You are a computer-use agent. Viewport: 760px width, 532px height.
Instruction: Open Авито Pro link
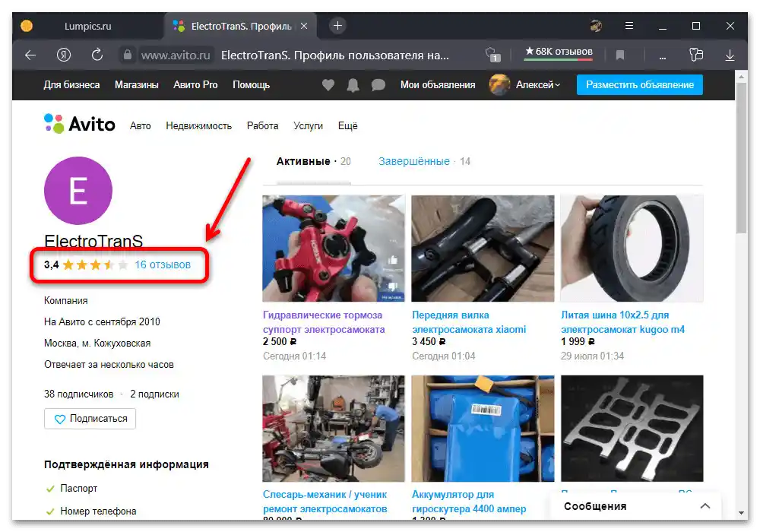[195, 85]
